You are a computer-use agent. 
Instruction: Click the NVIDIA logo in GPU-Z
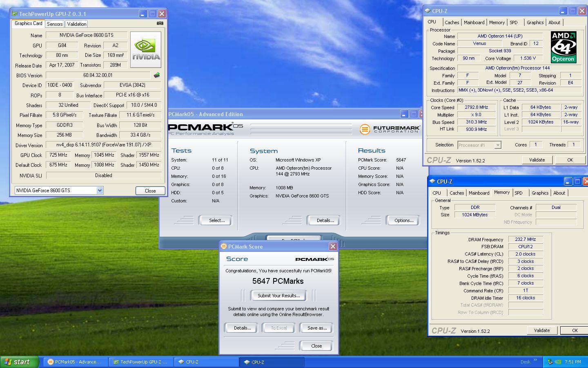pos(146,49)
